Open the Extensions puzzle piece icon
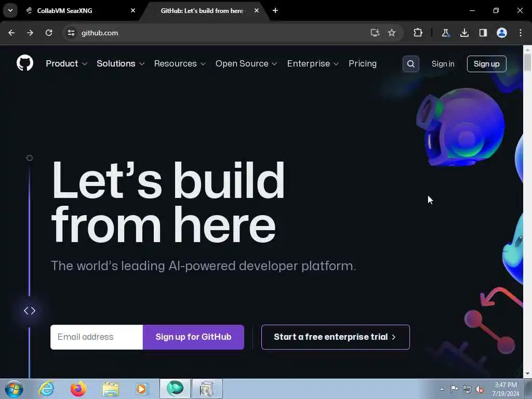Image resolution: width=532 pixels, height=399 pixels. click(418, 33)
